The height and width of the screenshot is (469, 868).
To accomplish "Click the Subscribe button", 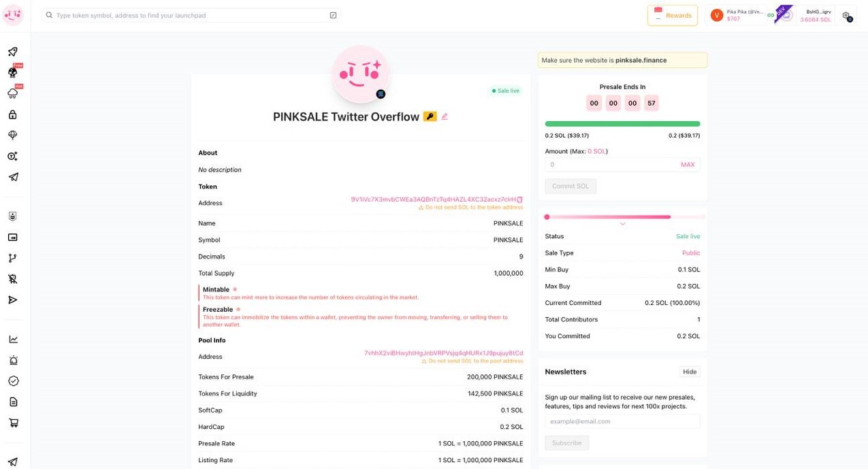I will click(566, 442).
